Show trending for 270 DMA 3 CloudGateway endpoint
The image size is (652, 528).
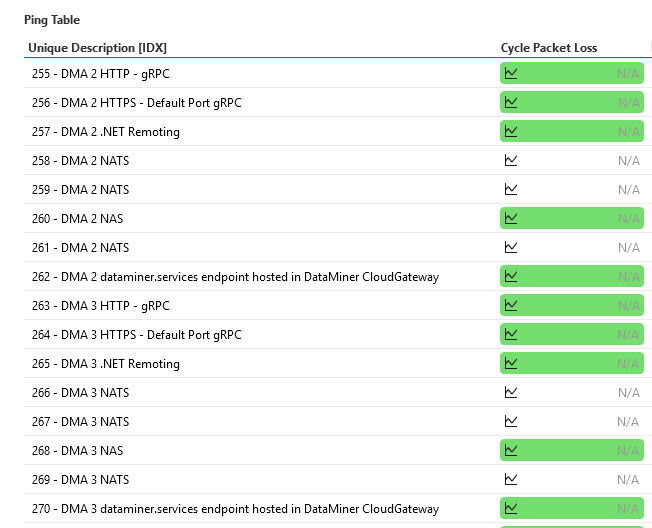(511, 508)
